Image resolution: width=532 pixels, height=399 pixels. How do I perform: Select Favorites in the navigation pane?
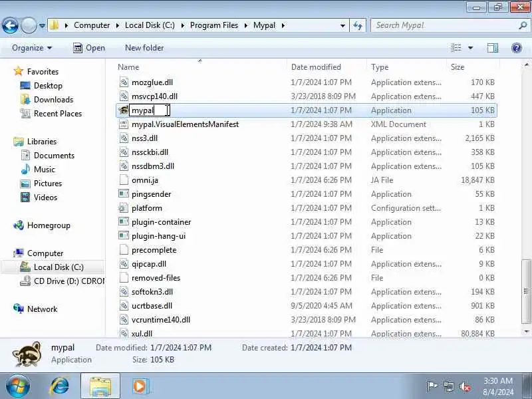(43, 72)
